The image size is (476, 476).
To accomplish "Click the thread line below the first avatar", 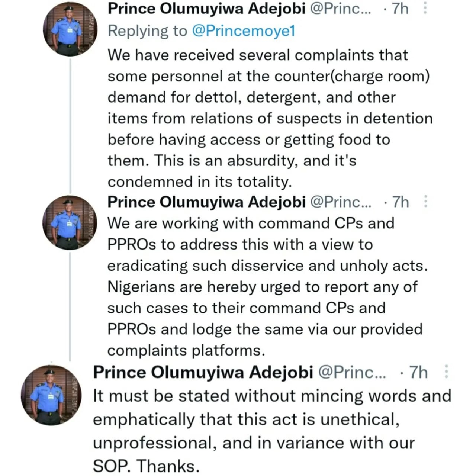I will 70,123.
